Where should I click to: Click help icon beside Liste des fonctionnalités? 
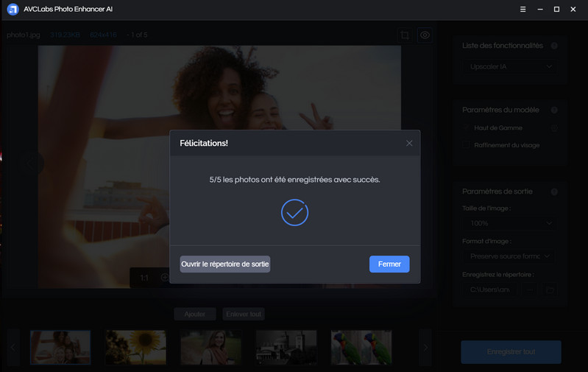(x=554, y=46)
